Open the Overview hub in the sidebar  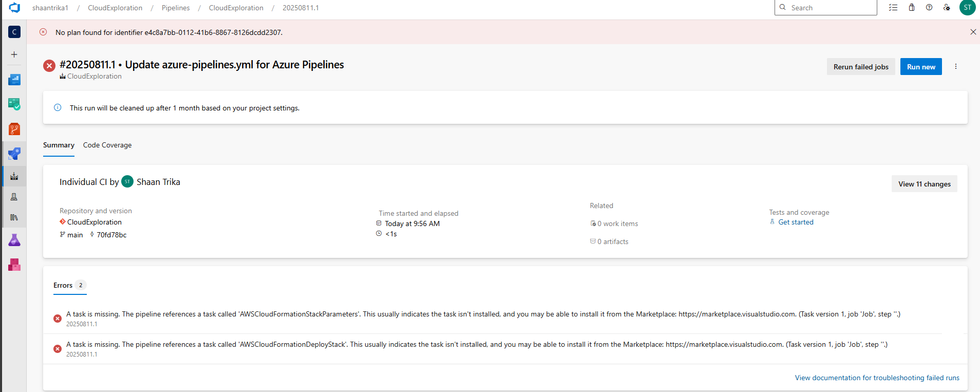coord(14,80)
